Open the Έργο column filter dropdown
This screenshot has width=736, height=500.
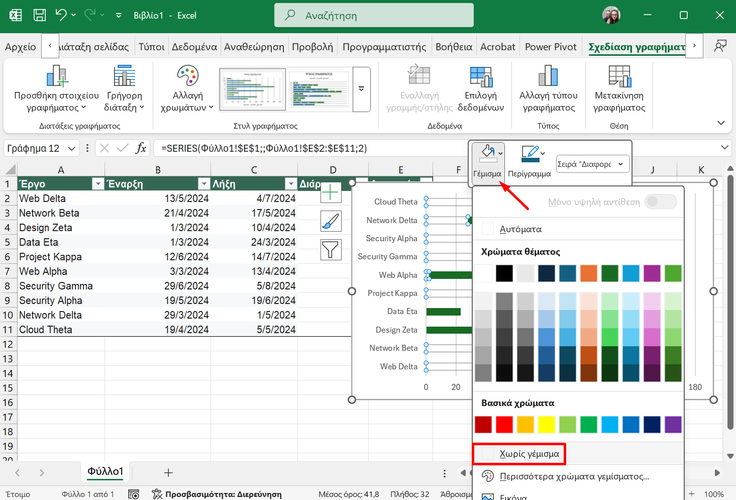97,184
